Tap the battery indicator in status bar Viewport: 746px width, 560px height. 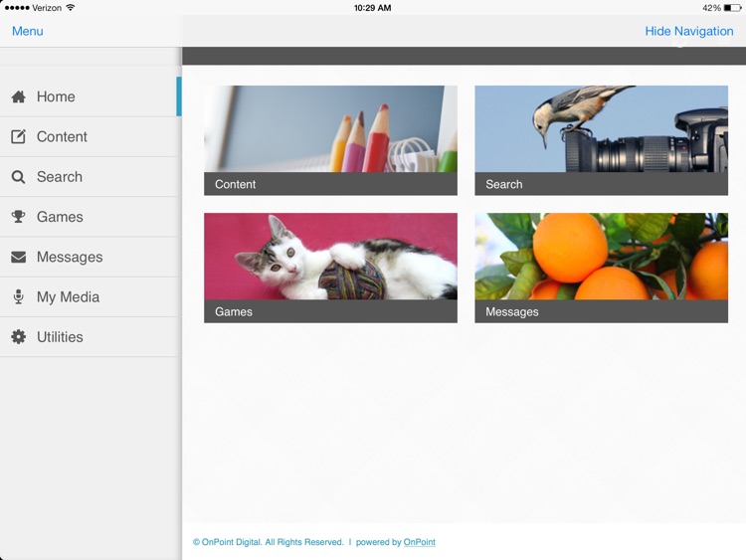(x=733, y=8)
